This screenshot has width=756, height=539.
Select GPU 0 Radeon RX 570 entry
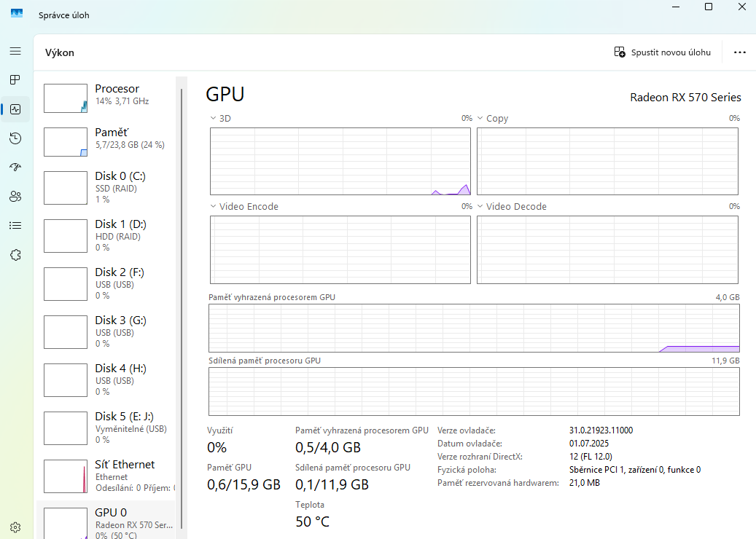click(109, 519)
